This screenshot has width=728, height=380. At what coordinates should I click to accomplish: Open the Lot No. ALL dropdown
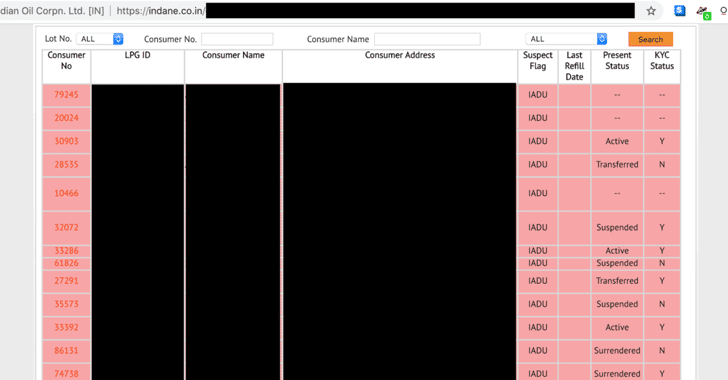pyautogui.click(x=100, y=39)
